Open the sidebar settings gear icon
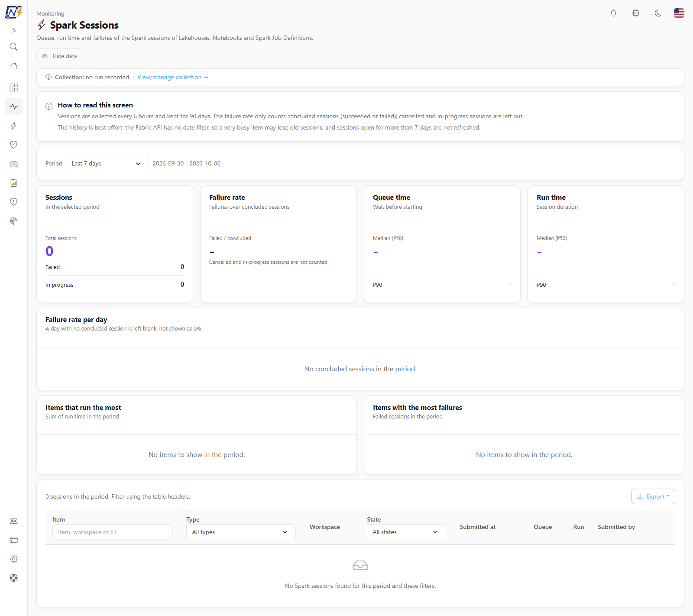The height and width of the screenshot is (616, 693). (14, 559)
